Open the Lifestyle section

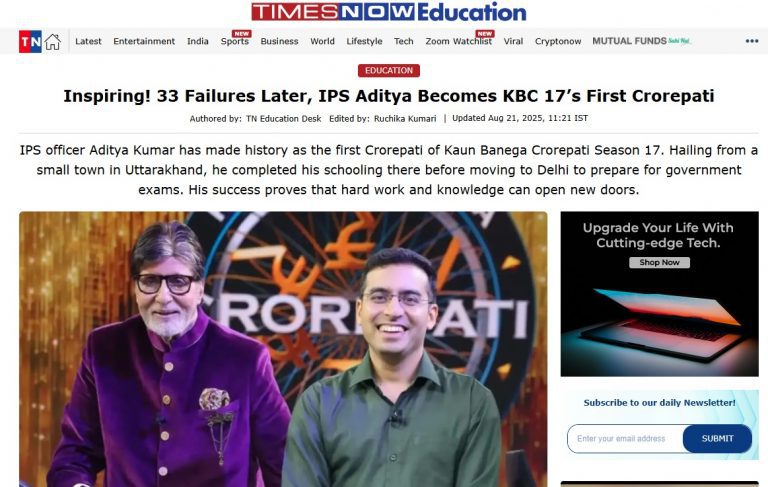point(364,42)
